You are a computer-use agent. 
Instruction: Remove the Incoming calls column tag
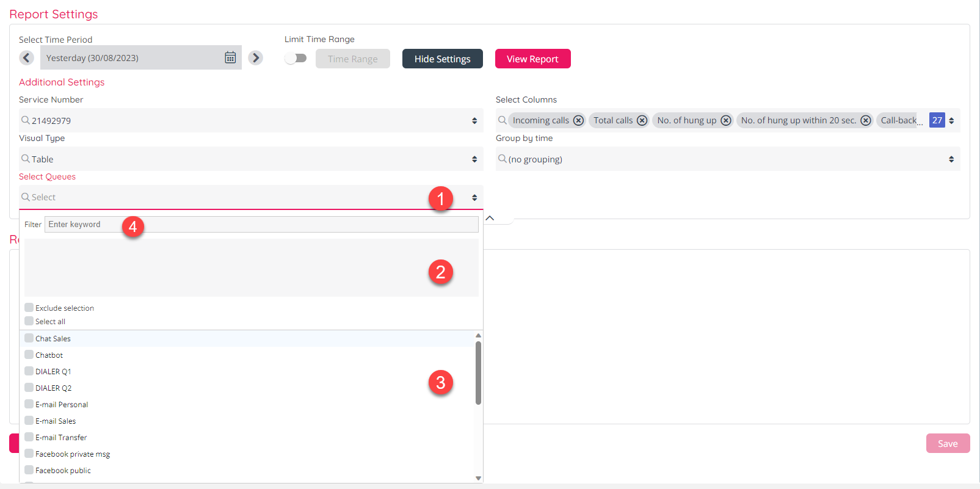pyautogui.click(x=578, y=120)
